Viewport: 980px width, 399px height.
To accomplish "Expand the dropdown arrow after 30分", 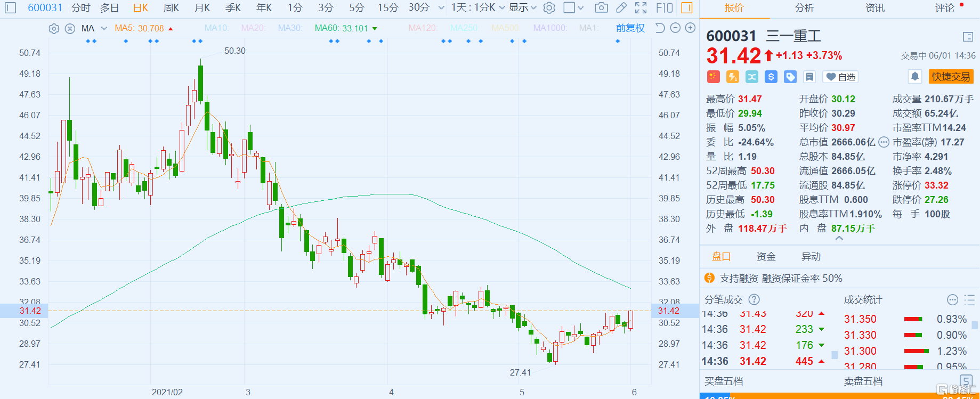I will [441, 8].
